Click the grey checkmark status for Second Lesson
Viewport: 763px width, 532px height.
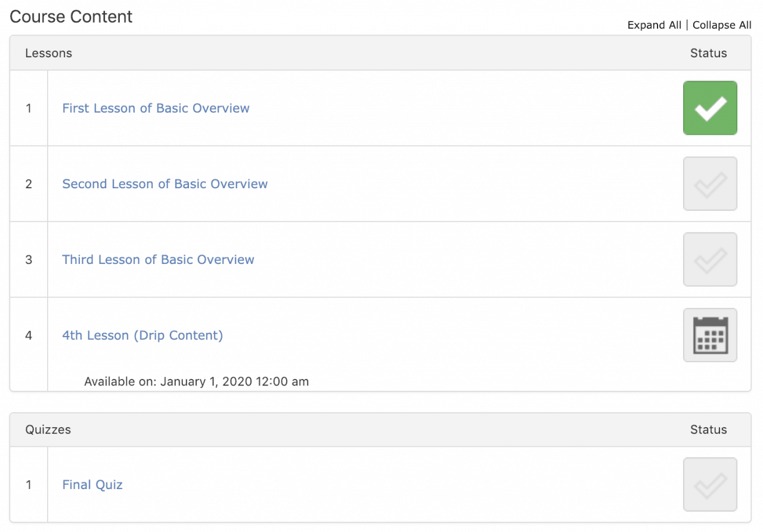click(710, 183)
